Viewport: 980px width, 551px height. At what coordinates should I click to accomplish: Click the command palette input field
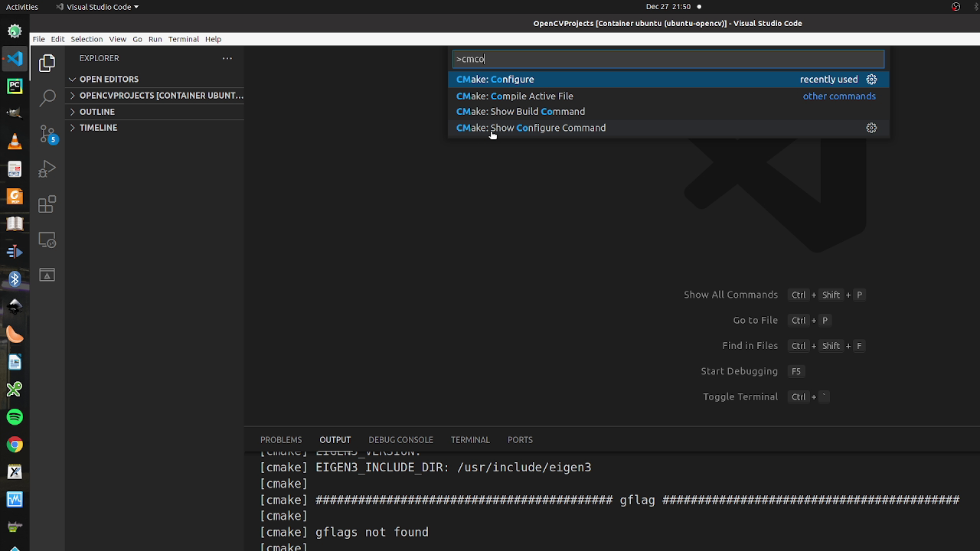pos(668,59)
